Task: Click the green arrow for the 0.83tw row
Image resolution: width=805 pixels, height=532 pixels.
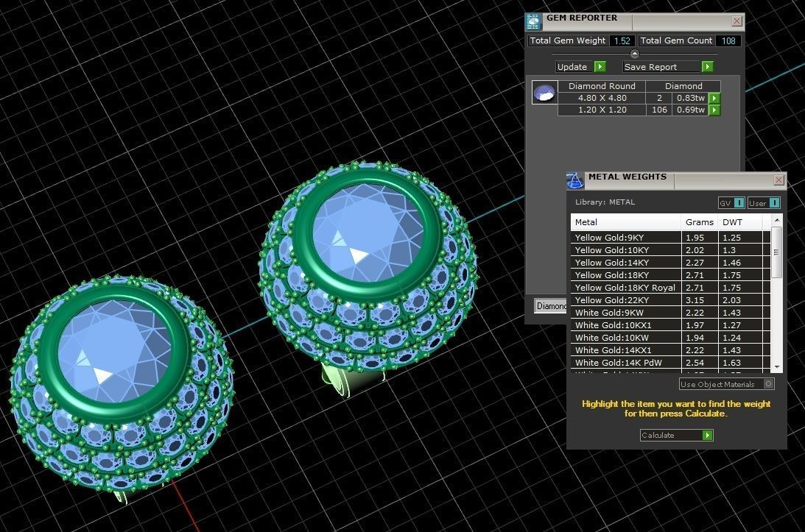Action: coord(714,98)
